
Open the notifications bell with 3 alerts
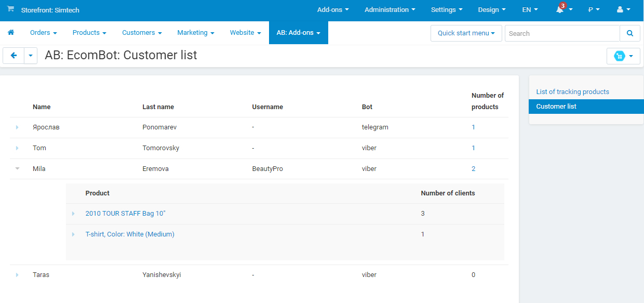point(560,9)
